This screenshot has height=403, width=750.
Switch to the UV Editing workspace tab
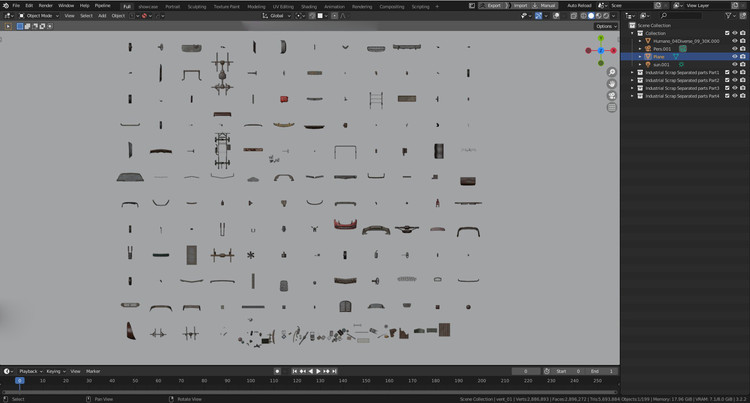coord(283,7)
